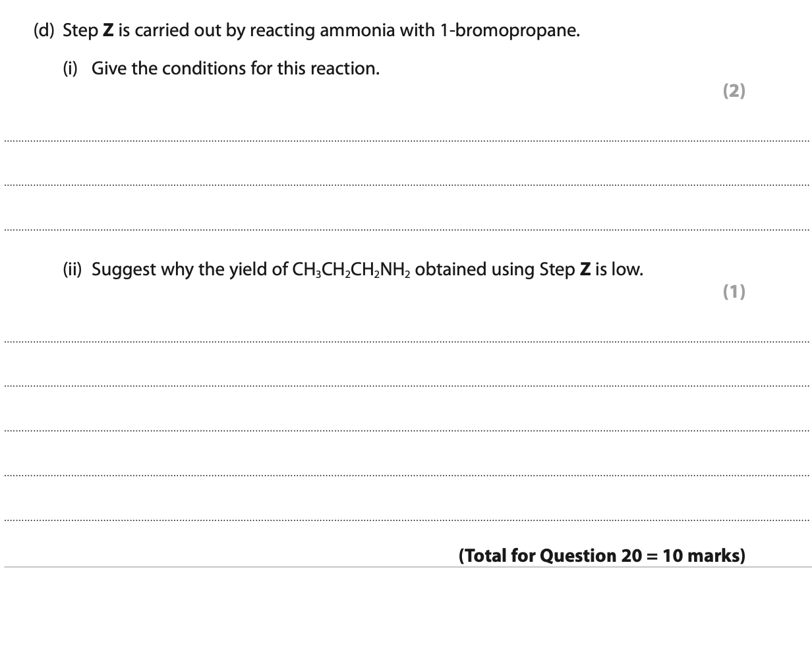Click the bold Z in the part (ii) sentence
This screenshot has width=812, height=656.
pos(584,269)
